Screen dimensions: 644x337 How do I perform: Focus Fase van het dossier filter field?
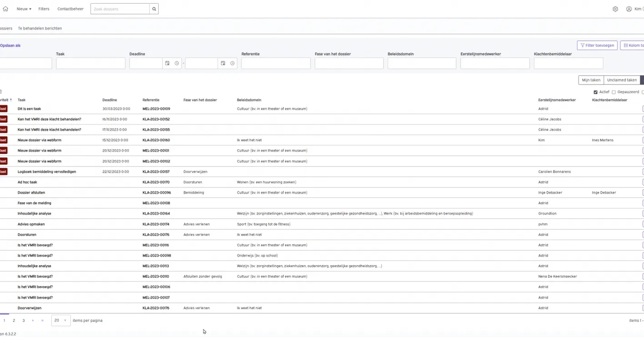pyautogui.click(x=349, y=63)
